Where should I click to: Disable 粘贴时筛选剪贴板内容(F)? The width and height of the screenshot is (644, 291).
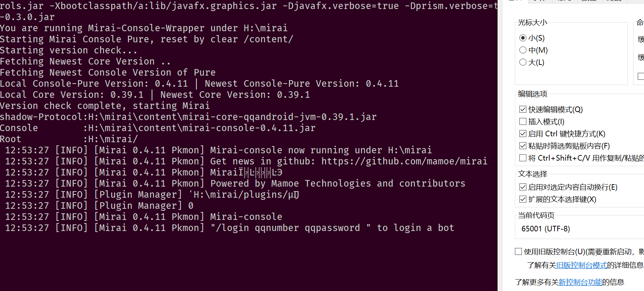(x=523, y=146)
